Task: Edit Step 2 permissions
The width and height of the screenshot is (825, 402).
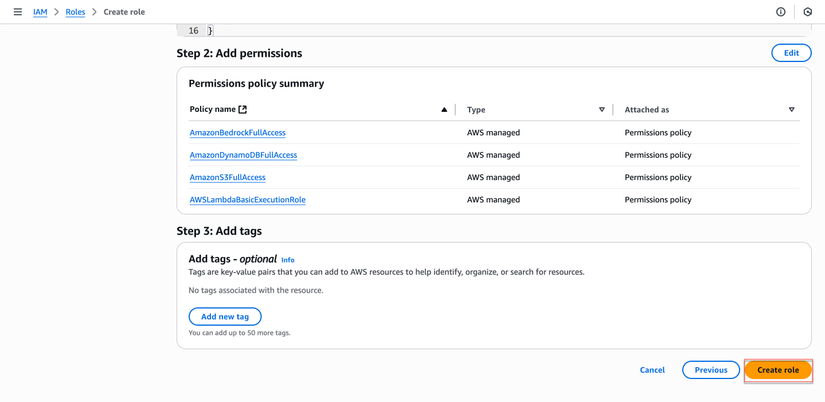Action: click(x=791, y=53)
